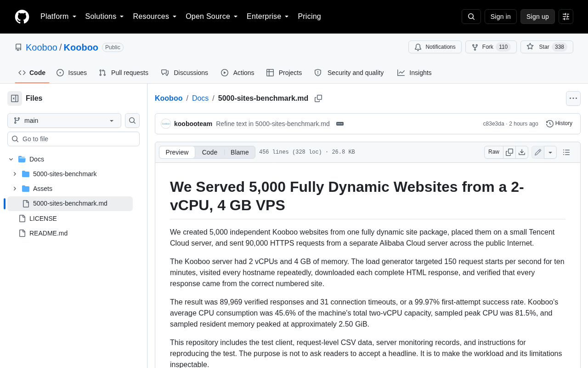The height and width of the screenshot is (368, 588).
Task: Go to Docs in breadcrumb path
Action: pos(200,98)
